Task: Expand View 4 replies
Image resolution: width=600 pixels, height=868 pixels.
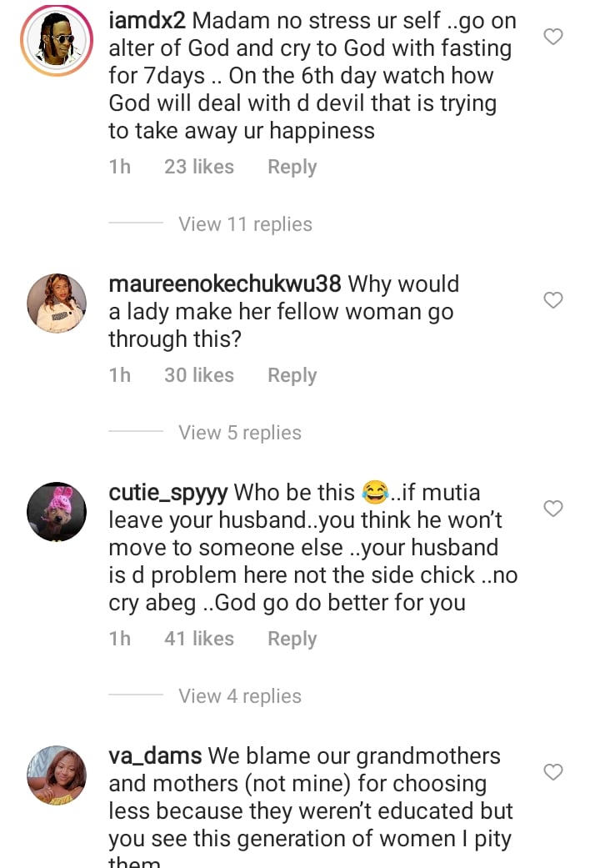Action: coord(239,696)
